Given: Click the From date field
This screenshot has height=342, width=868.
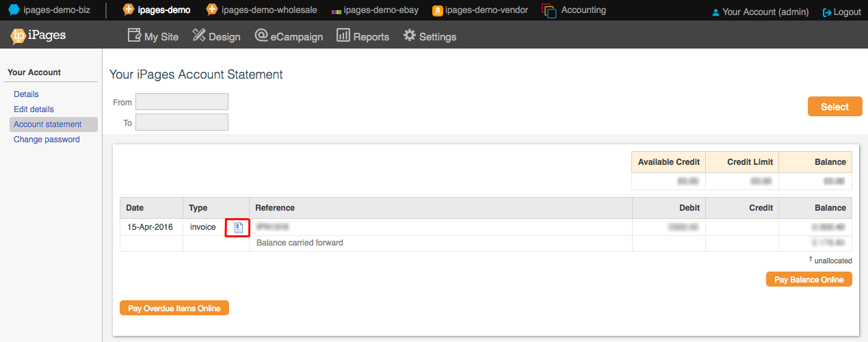Looking at the screenshot, I should coord(182,102).
